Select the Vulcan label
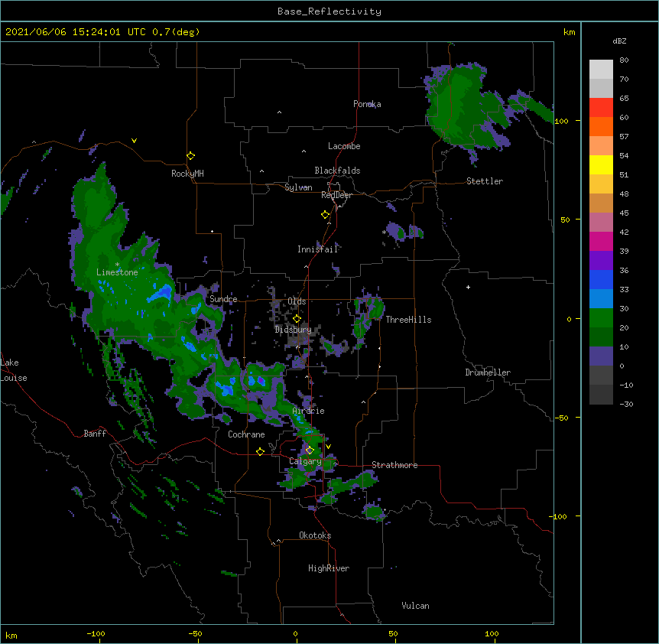 click(415, 606)
